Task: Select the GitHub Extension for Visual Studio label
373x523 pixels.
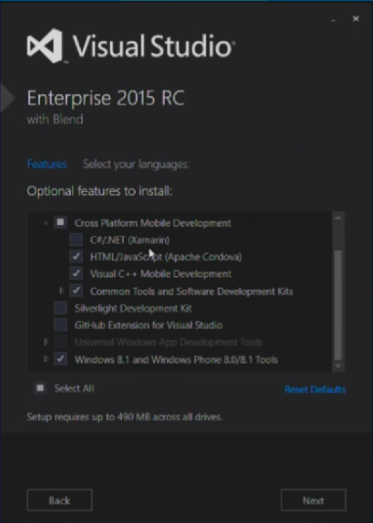Action: tap(148, 325)
